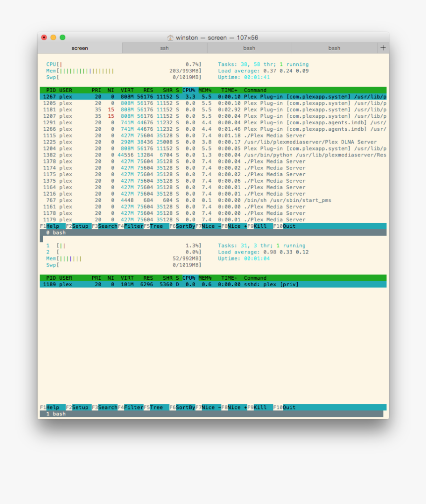Screen dimensions: 426x504
Task: Select process row PID 1291
Action: pyautogui.click(x=213, y=122)
